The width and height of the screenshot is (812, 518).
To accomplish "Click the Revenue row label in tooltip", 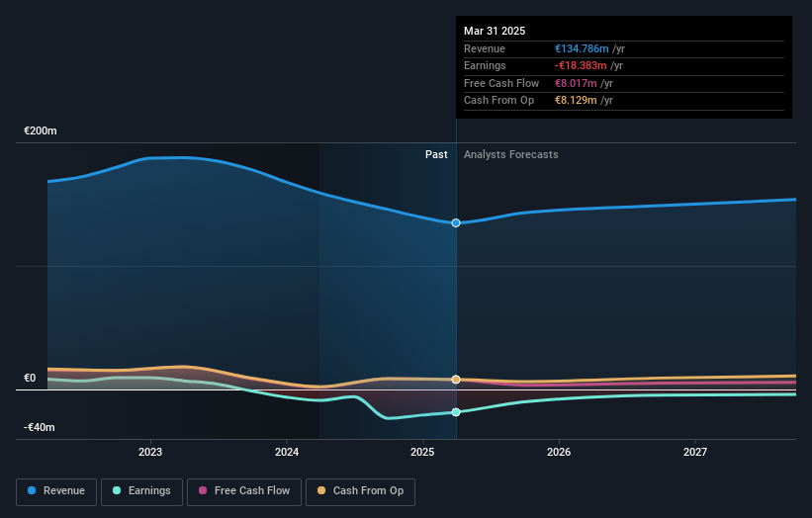I will [x=485, y=48].
